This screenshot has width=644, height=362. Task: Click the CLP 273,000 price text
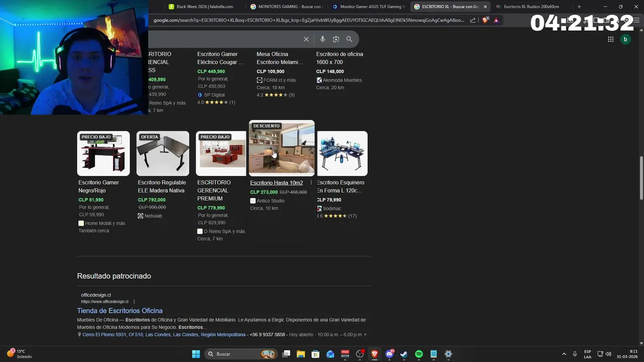point(264,192)
